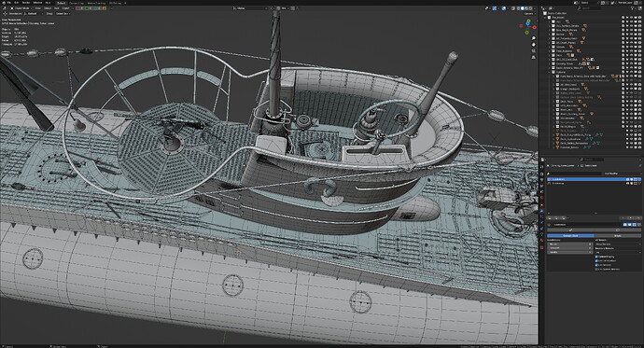Open the Output properties tab icon
This screenshot has width=644, height=348.
click(541, 180)
